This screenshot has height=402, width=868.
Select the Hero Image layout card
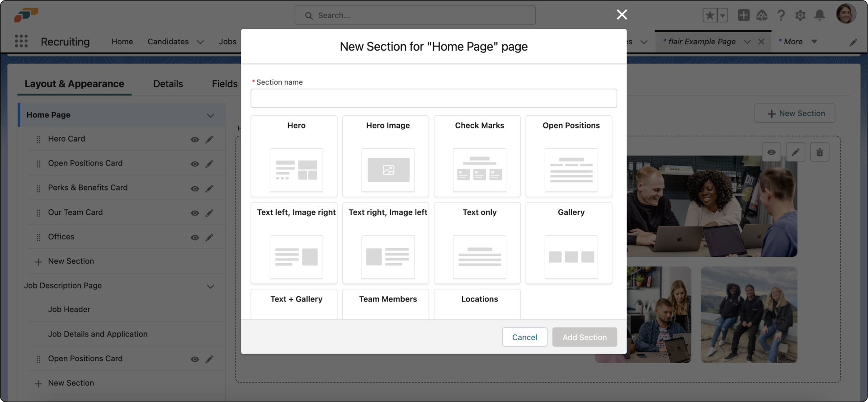pyautogui.click(x=386, y=156)
